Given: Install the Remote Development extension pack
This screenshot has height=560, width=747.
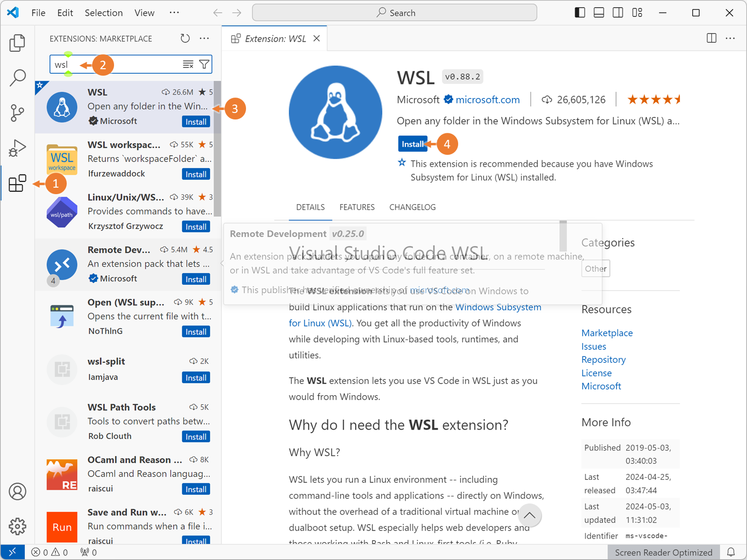Looking at the screenshot, I should coord(196,279).
